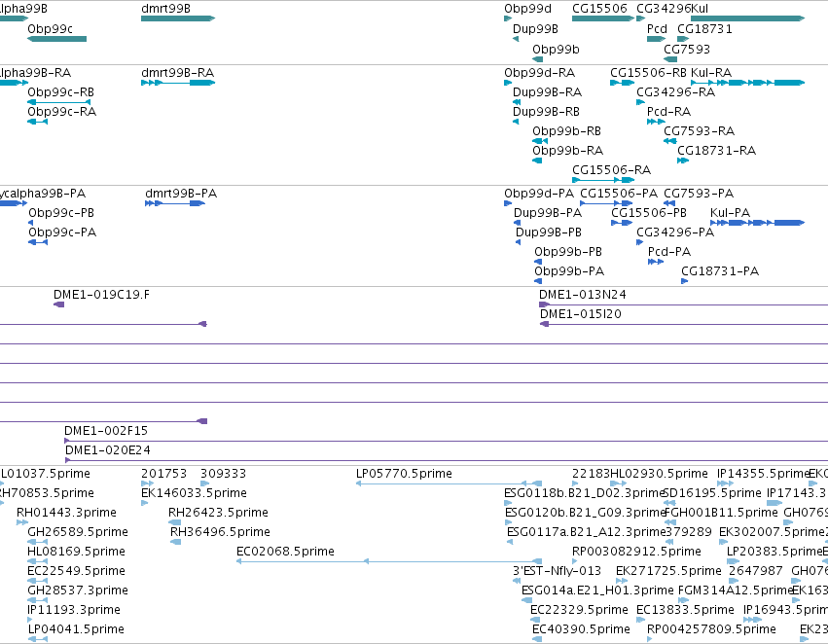Image resolution: width=828 pixels, height=644 pixels.
Task: Open protein CG15506-PA
Action: pyautogui.click(x=619, y=194)
